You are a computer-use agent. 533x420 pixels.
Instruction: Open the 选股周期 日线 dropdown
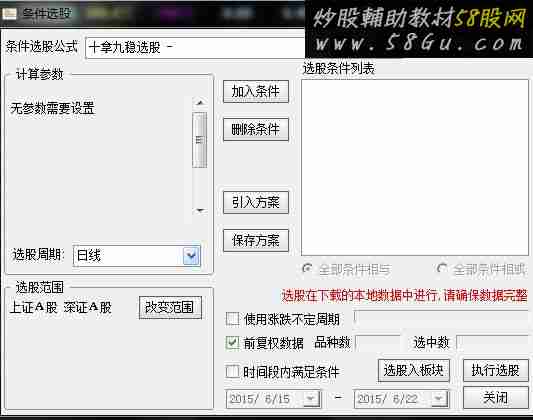coord(191,256)
